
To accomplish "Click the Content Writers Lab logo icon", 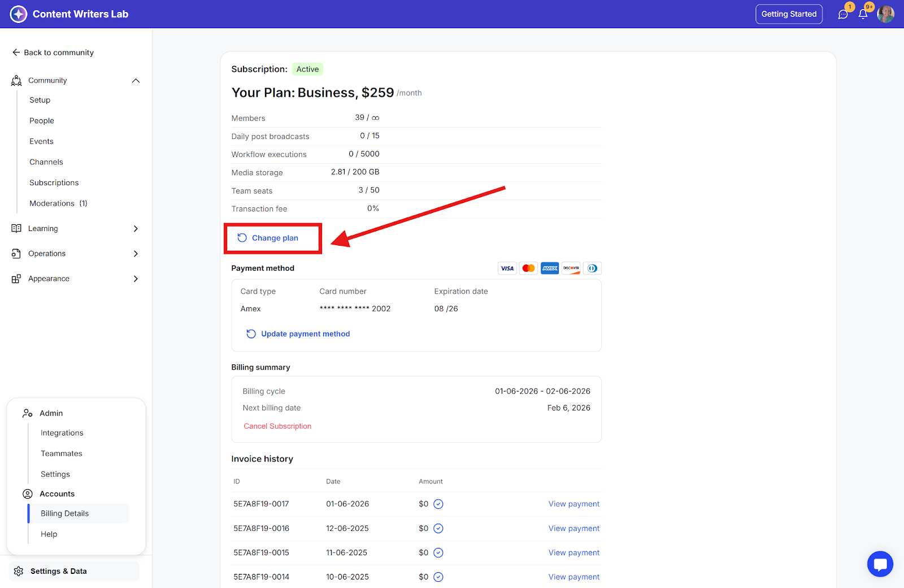I will point(19,14).
